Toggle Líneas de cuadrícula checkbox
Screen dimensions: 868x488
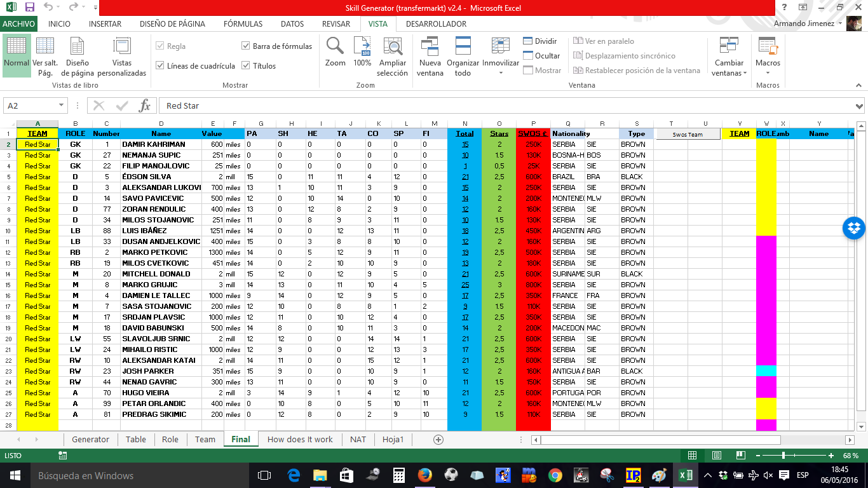160,65
